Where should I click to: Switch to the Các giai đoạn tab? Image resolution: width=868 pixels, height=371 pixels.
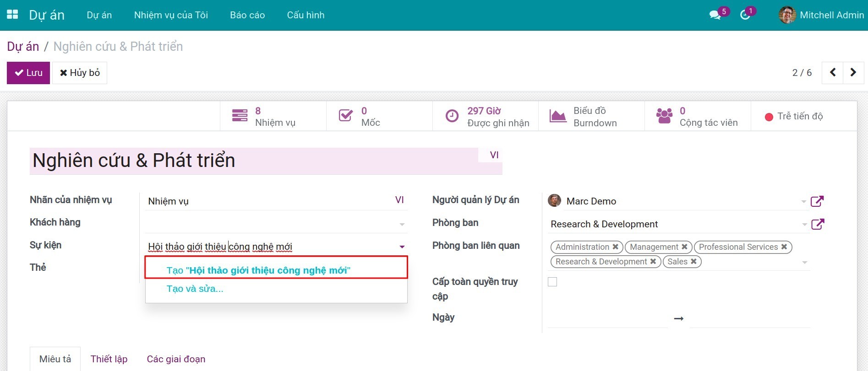[x=176, y=359]
